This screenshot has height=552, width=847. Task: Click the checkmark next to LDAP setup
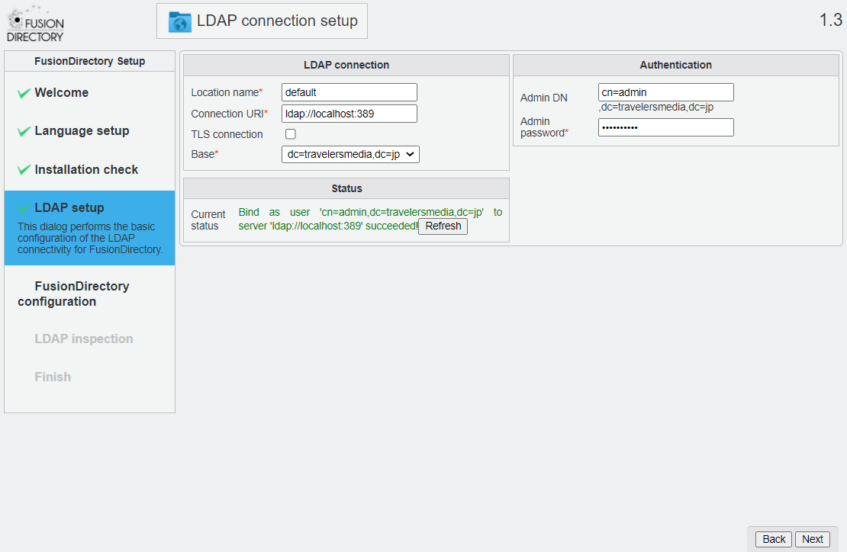(x=23, y=208)
